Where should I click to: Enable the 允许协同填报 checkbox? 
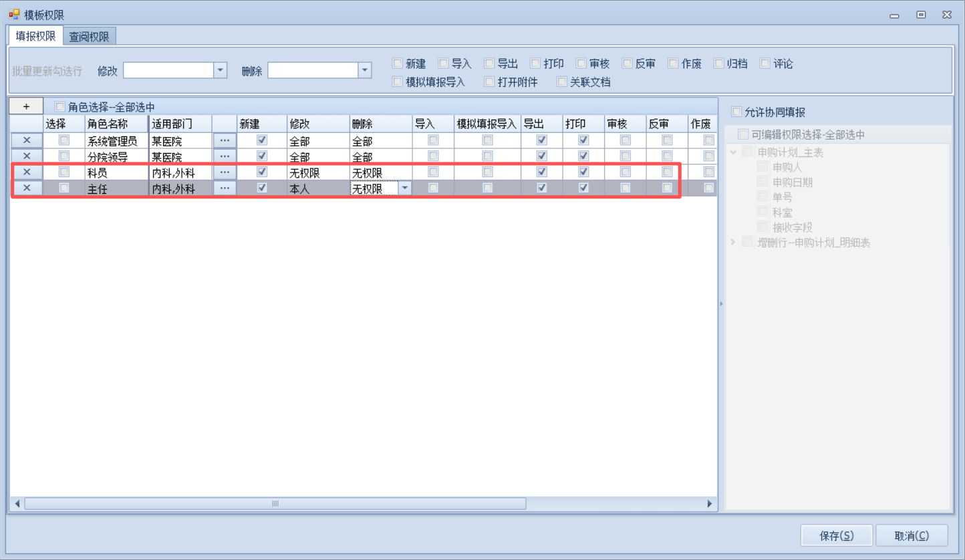736,112
